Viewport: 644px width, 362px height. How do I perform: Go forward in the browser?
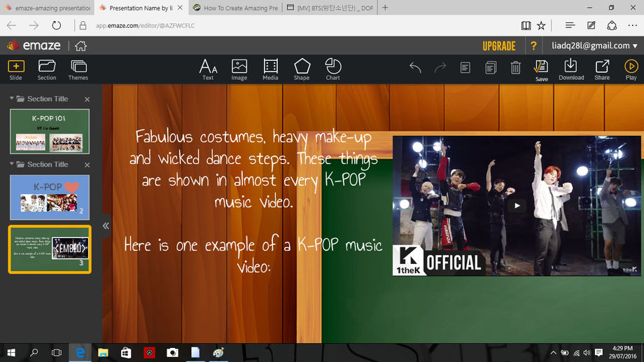coord(34,25)
